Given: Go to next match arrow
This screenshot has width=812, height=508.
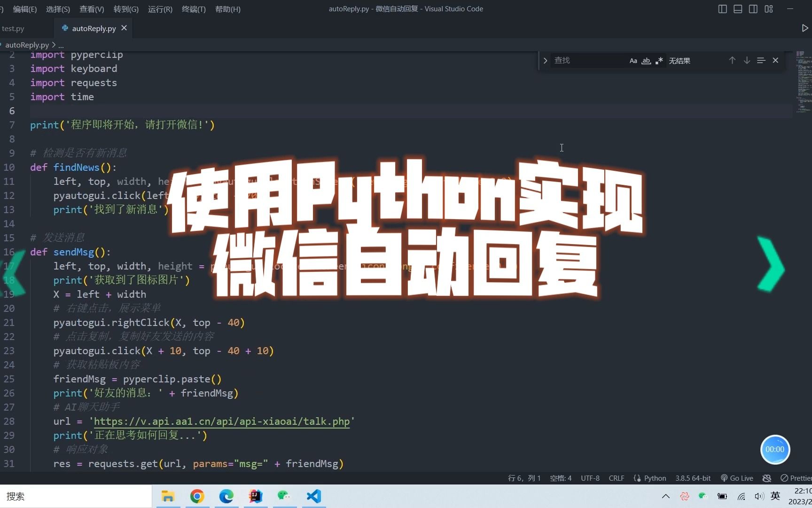Looking at the screenshot, I should pos(747,60).
